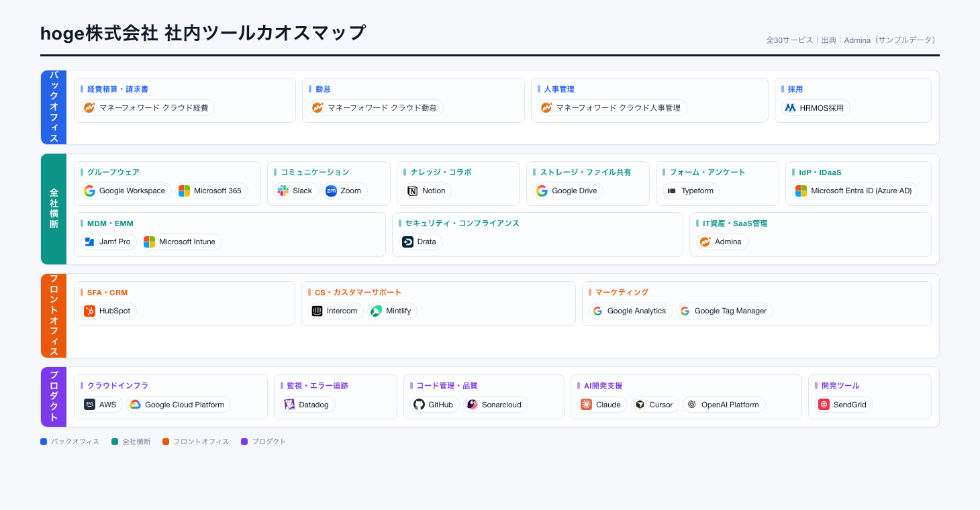
Task: Click the Google Cloud Platform logo icon
Action: 135,405
